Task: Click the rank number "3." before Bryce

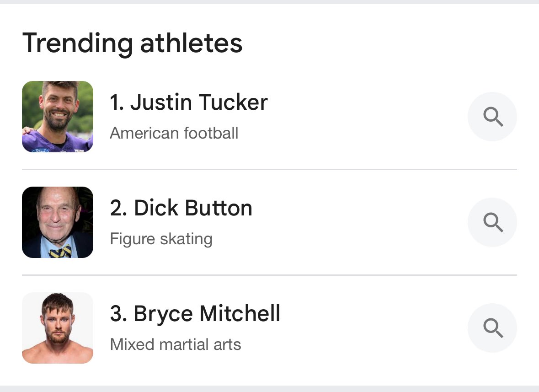Action: pyautogui.click(x=118, y=314)
